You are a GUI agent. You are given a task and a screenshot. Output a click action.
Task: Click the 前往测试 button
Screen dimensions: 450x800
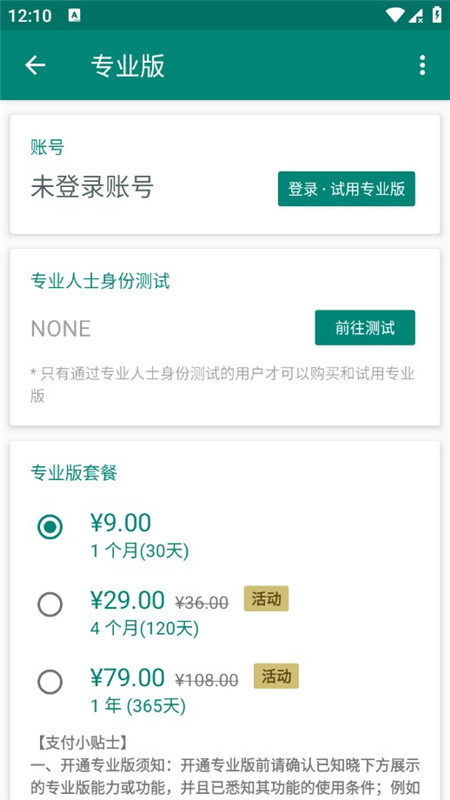(x=365, y=328)
